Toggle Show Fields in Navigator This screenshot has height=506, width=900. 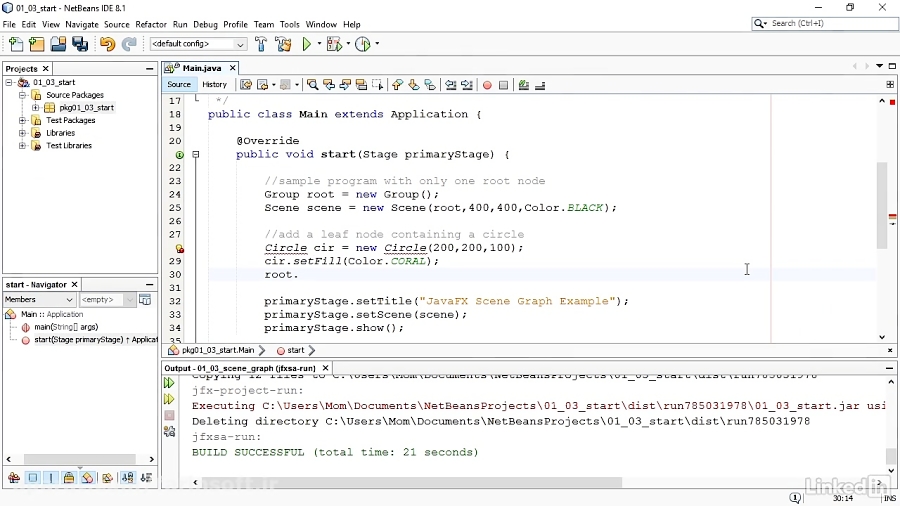tap(33, 477)
